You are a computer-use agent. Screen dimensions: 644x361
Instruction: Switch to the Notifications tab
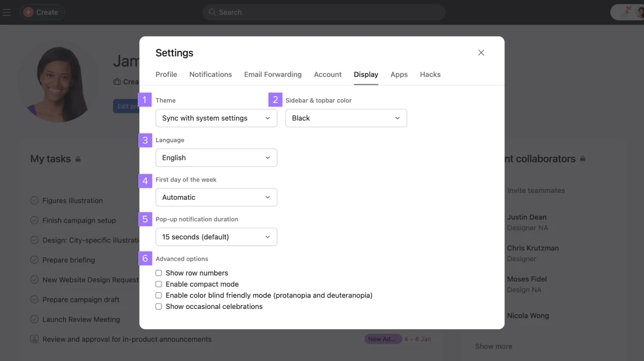[x=211, y=74]
